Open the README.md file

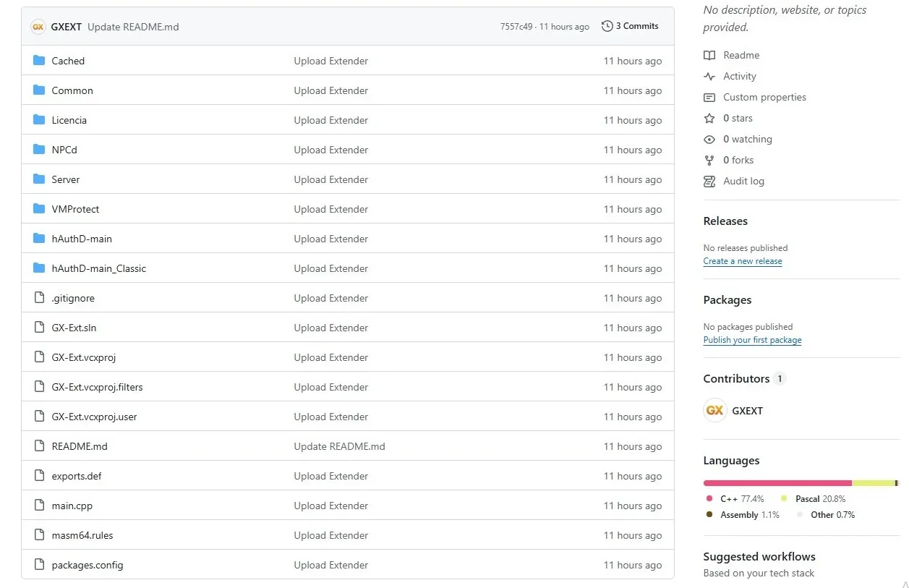80,446
